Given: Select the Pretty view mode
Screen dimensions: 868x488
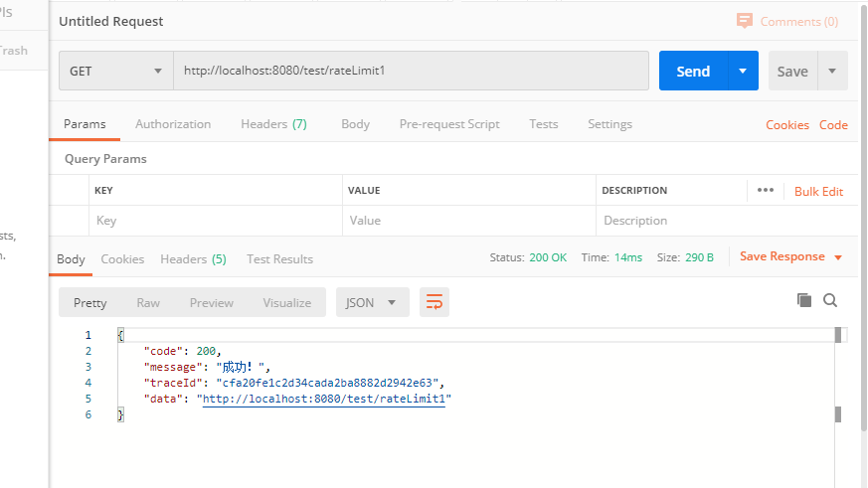Looking at the screenshot, I should [89, 303].
